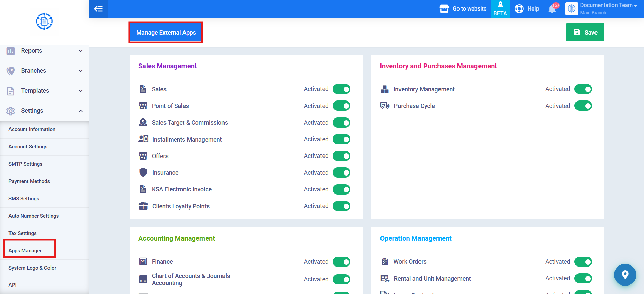Click the Chart of Accounts calculator icon
This screenshot has height=294, width=644.
click(143, 279)
